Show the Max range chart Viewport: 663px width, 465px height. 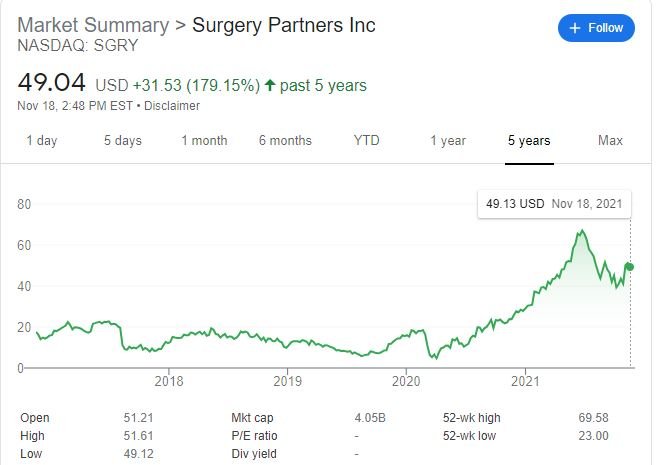pyautogui.click(x=610, y=140)
